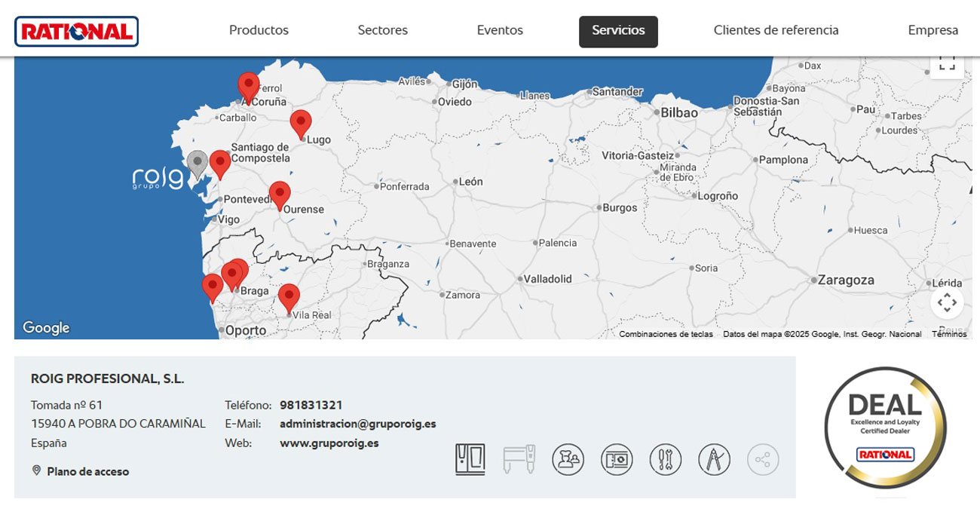Viewport: 980px width, 515px height.
Task: Go to the Empresa section
Action: [933, 30]
